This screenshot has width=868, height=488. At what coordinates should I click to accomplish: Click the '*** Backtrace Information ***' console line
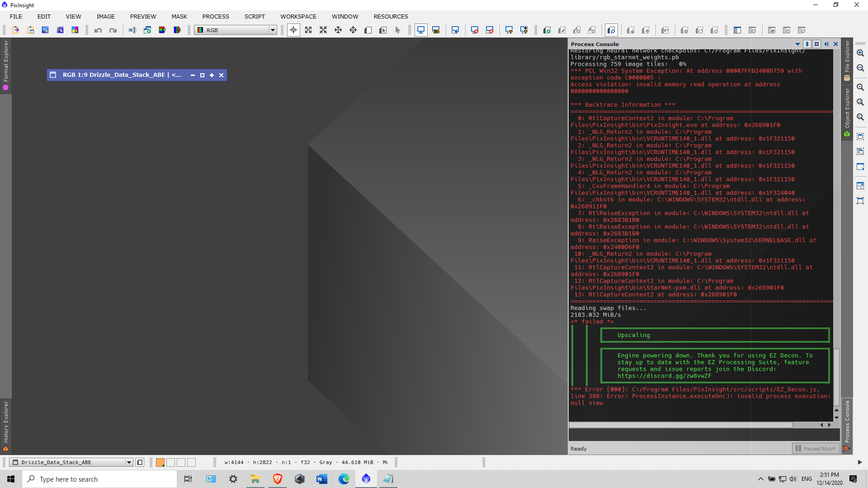[623, 105]
